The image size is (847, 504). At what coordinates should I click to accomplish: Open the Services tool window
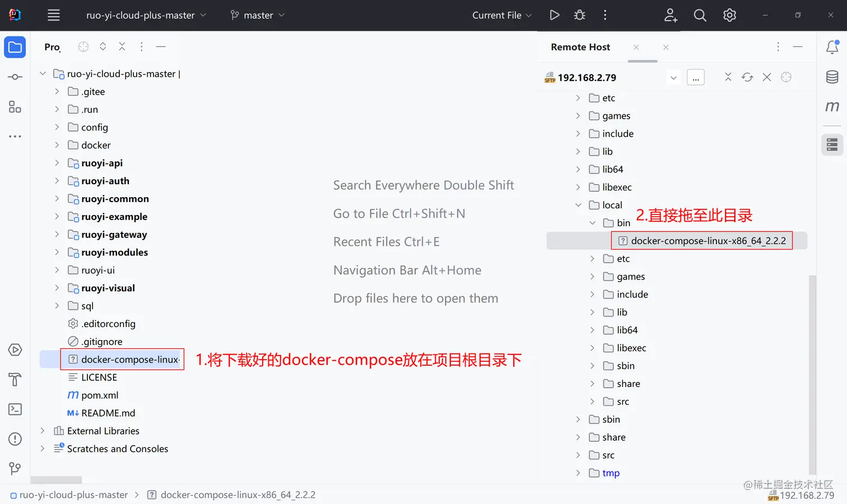pos(15,350)
